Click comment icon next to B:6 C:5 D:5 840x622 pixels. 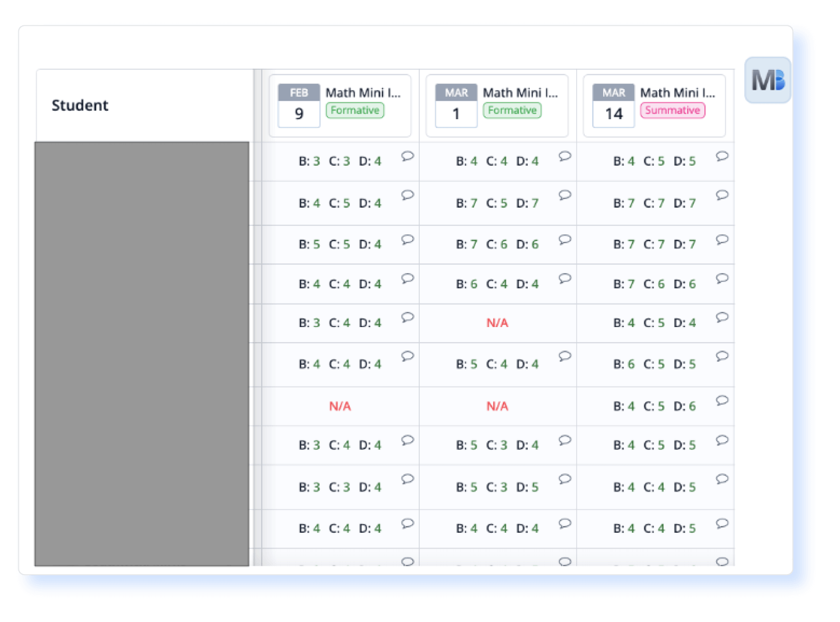[722, 356]
